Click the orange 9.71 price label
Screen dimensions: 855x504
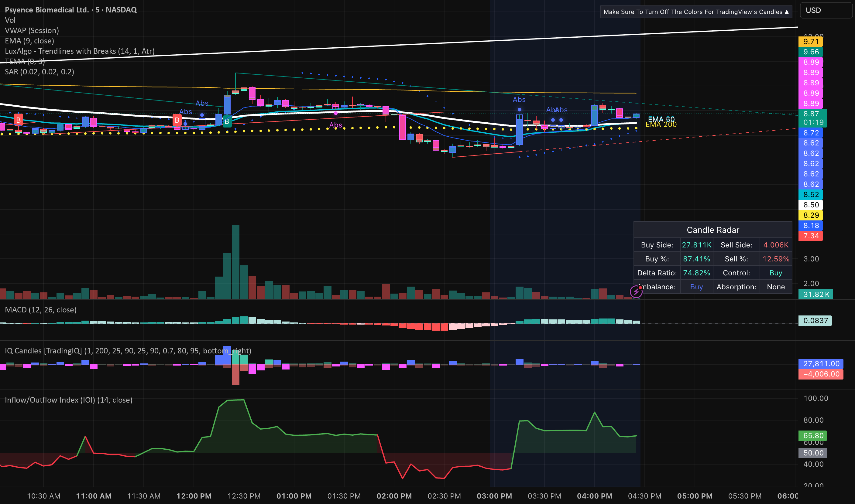click(x=810, y=41)
